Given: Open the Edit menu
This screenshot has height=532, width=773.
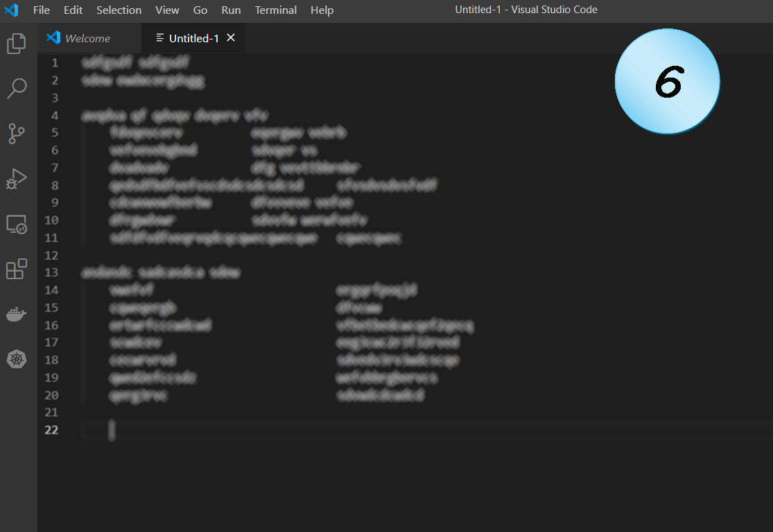Looking at the screenshot, I should pos(73,10).
